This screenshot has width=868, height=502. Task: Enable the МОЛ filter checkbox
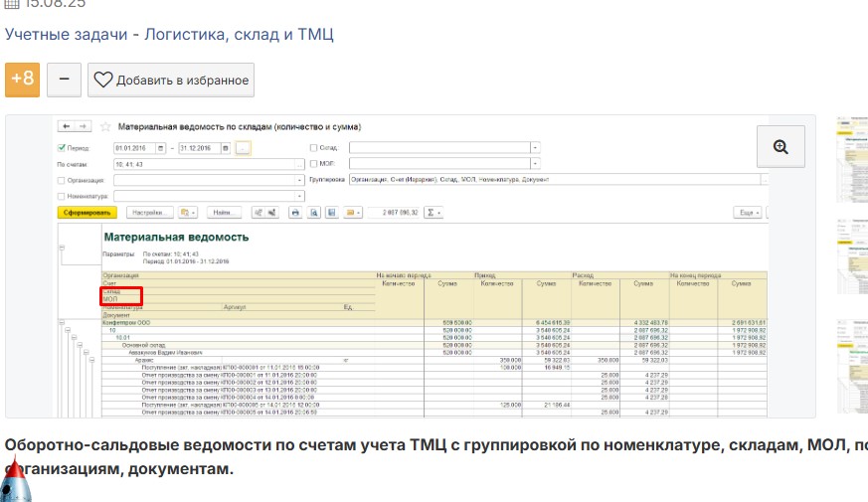[313, 164]
